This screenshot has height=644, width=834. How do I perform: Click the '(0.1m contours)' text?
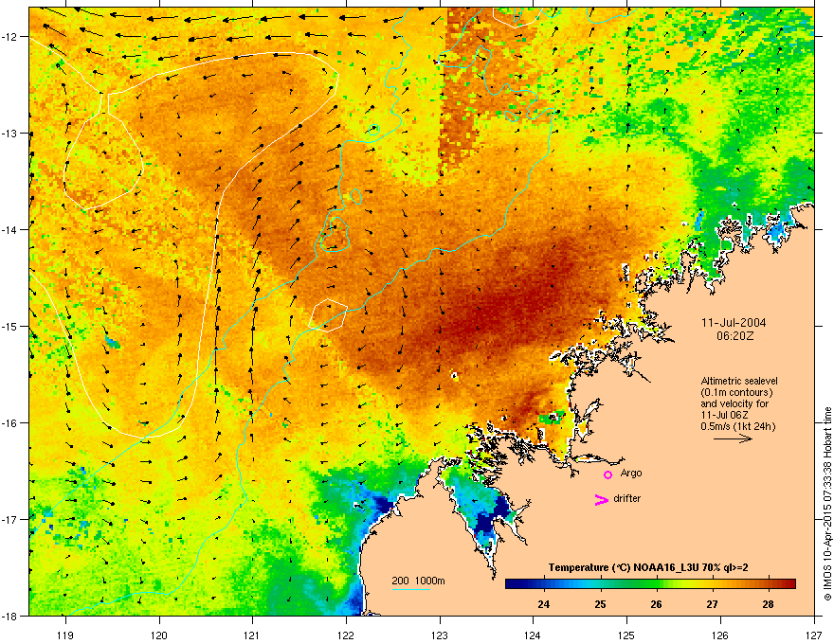736,392
